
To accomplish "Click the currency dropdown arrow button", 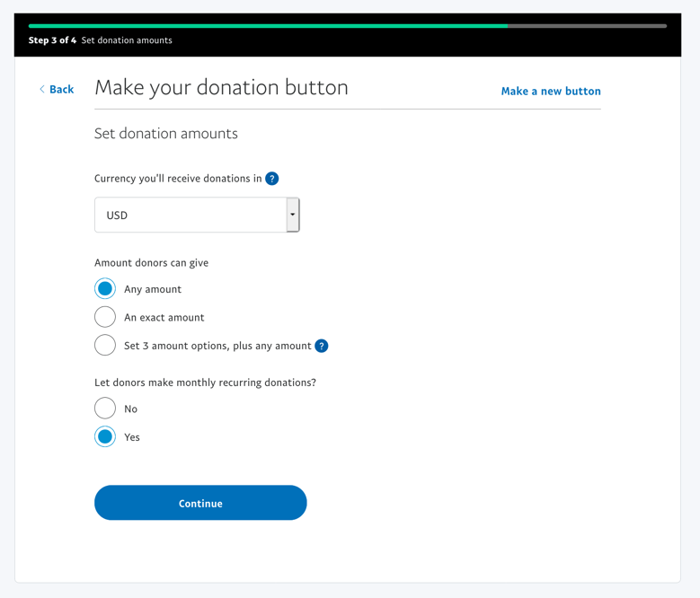I will (x=293, y=215).
